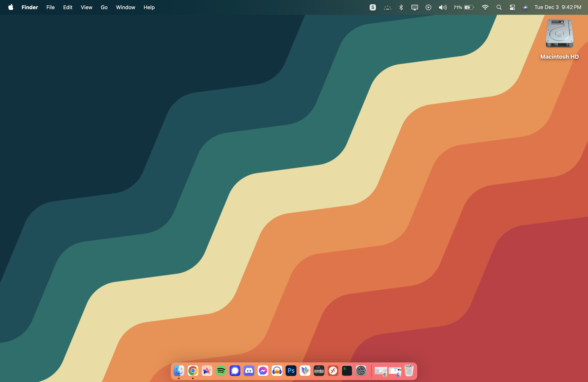Open Signal messenger from the Dock
Viewport: 588px width, 382px height.
(235, 371)
